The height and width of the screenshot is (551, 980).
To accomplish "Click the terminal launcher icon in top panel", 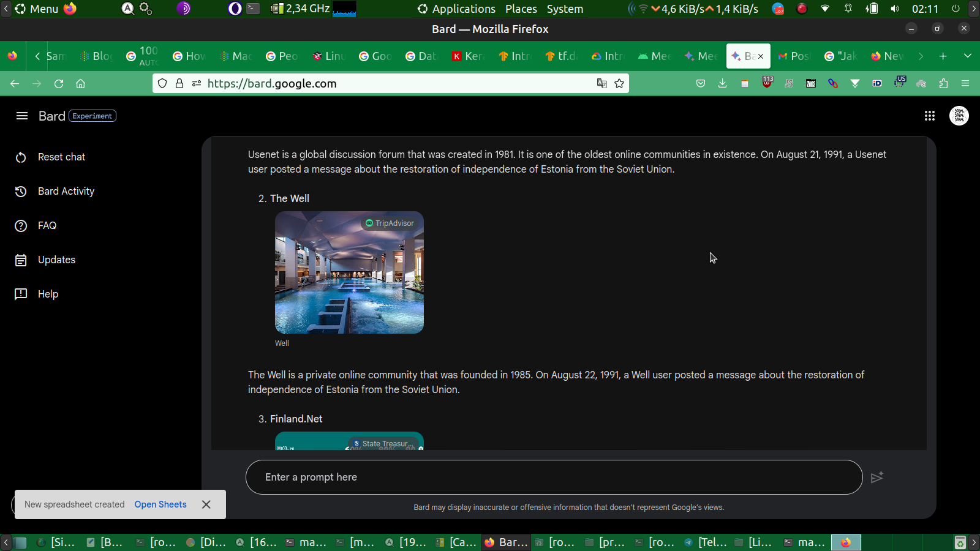I will (x=254, y=9).
